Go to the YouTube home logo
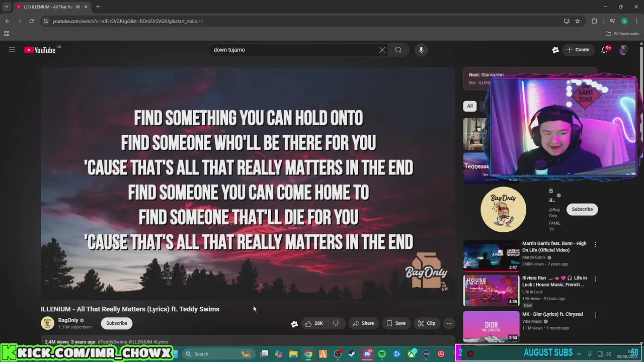644x362 pixels. coord(40,50)
